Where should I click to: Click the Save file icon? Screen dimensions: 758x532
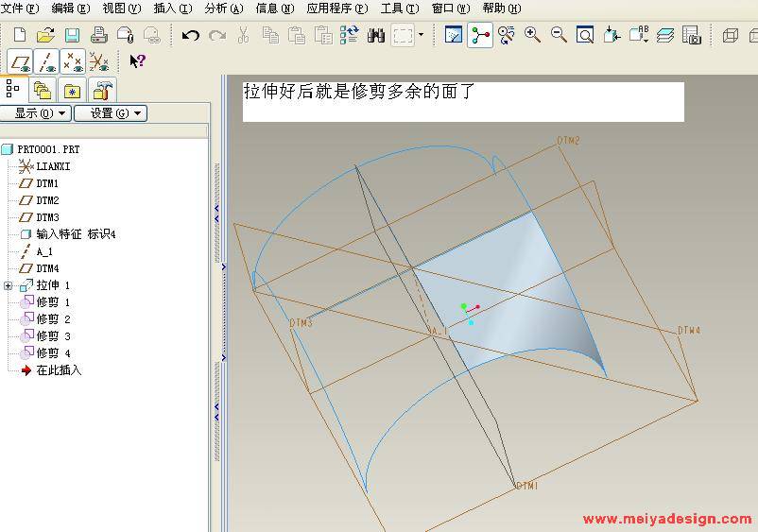point(72,35)
